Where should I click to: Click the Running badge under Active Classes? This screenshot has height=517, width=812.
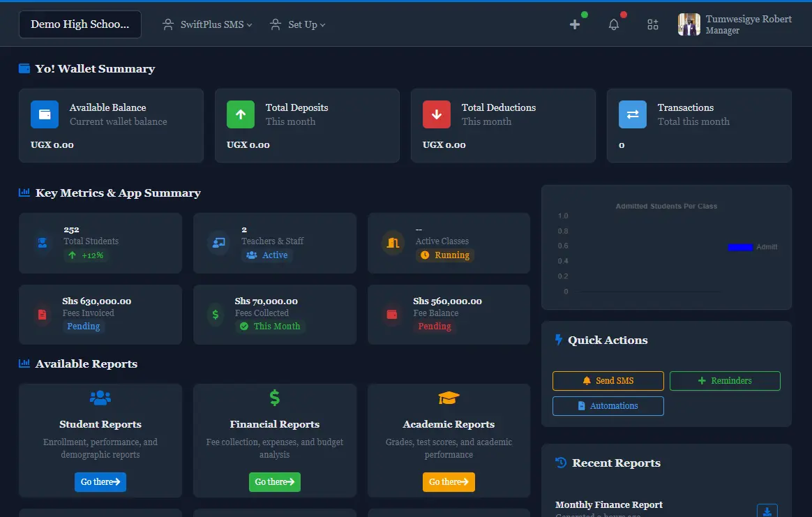(x=445, y=255)
